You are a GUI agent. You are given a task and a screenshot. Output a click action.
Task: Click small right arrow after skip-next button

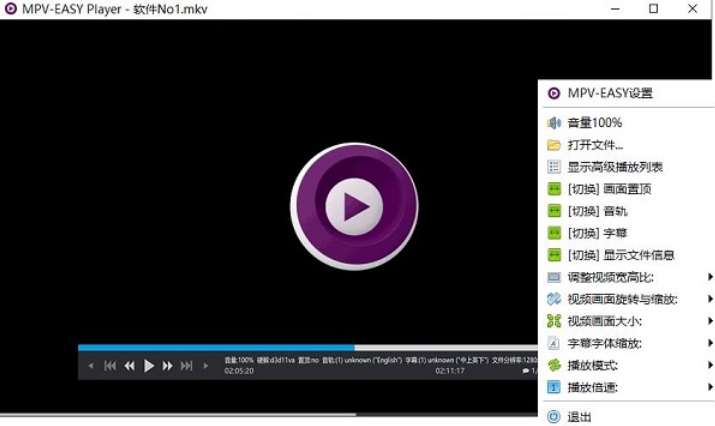[x=206, y=366]
